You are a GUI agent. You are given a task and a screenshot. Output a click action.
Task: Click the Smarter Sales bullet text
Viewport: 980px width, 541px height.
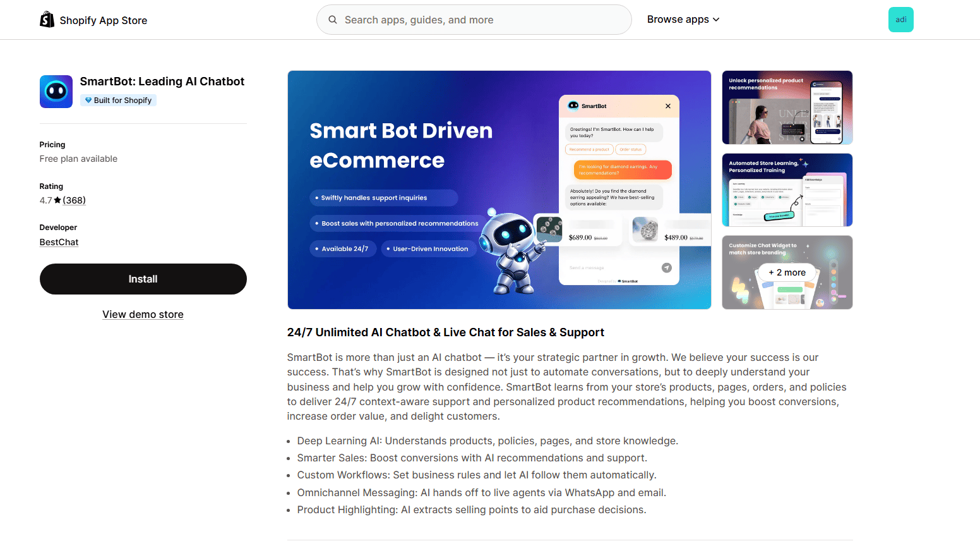tap(472, 458)
